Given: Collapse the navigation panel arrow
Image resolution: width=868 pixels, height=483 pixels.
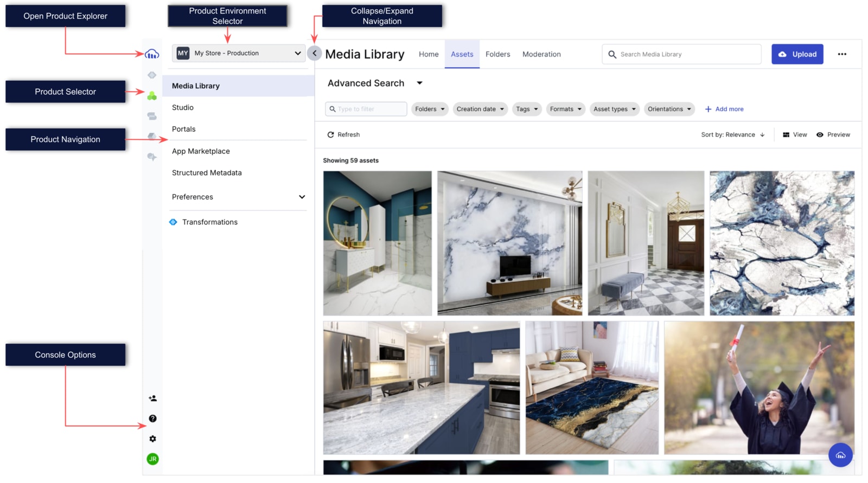Looking at the screenshot, I should [314, 53].
